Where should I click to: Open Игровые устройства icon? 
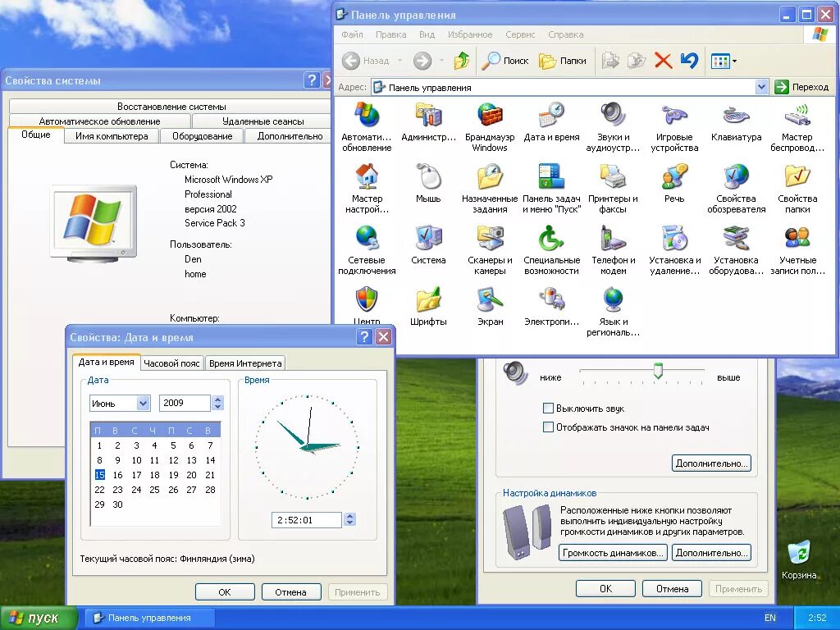click(674, 127)
